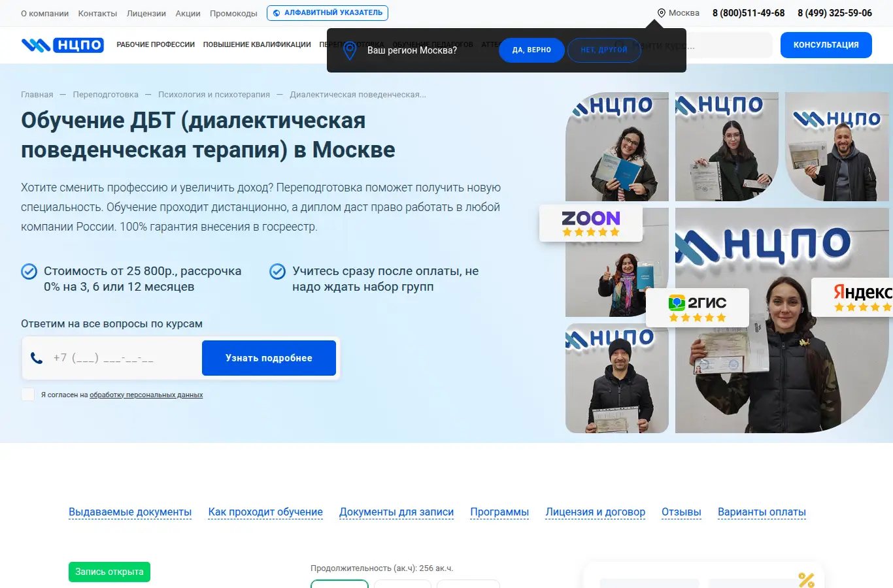Choose Нет, другой region button

604,50
